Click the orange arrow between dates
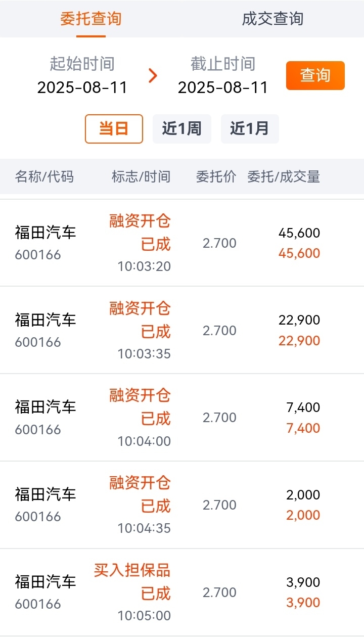364x637 pixels. 153,76
